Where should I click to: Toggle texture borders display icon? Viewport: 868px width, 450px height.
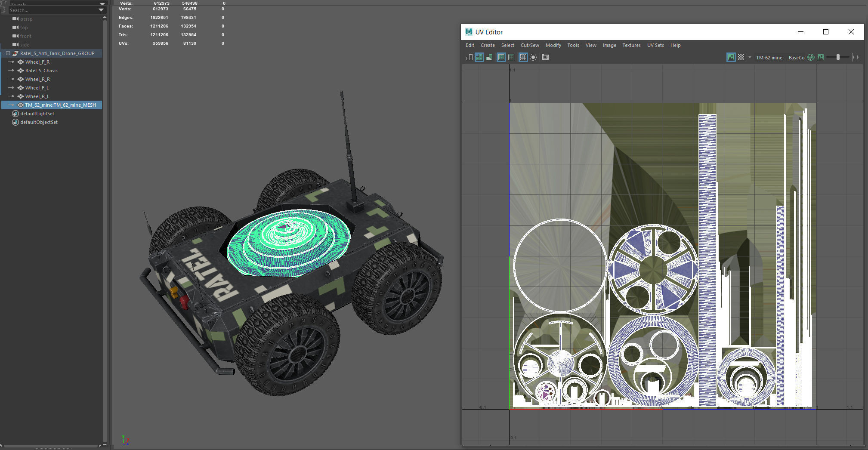click(501, 57)
